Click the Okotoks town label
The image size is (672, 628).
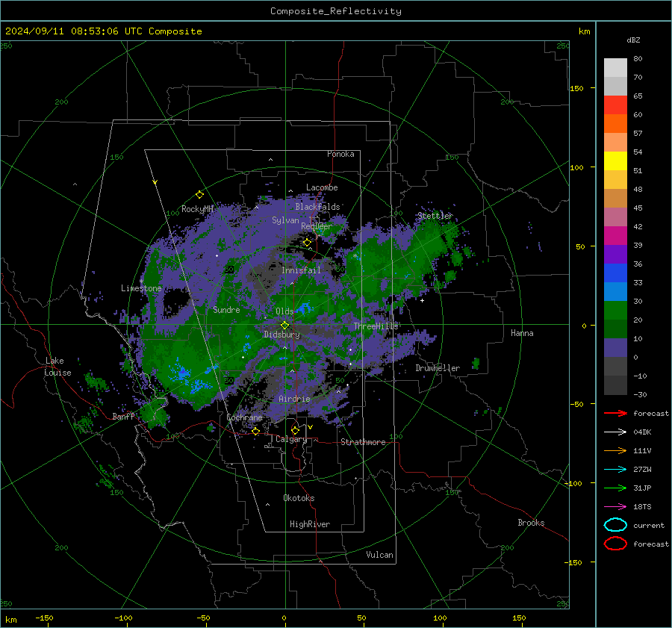click(299, 498)
